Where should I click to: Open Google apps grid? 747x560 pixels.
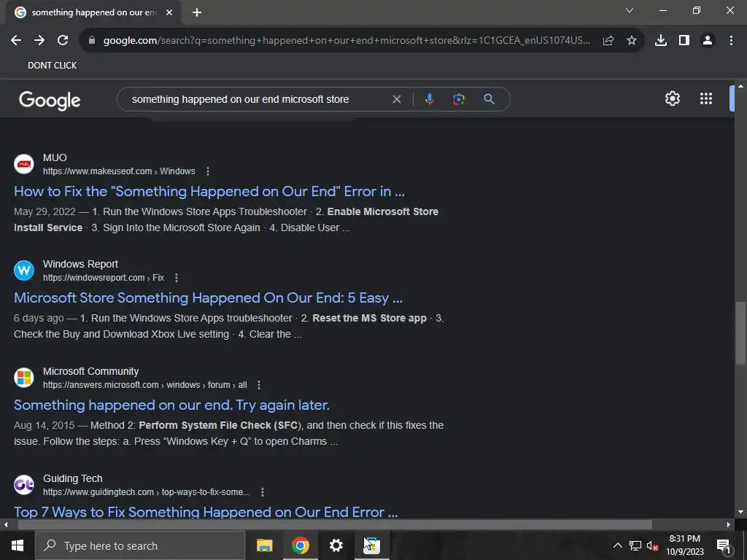click(x=706, y=98)
